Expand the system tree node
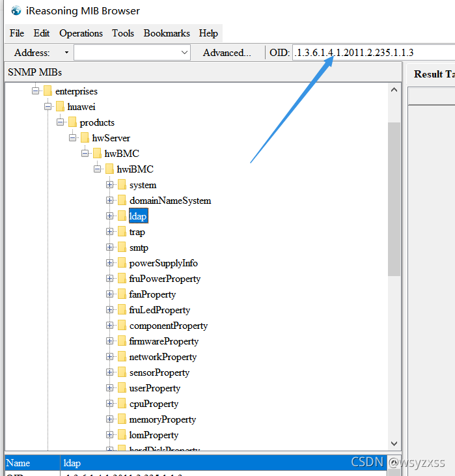The width and height of the screenshot is (455, 476). [x=109, y=184]
